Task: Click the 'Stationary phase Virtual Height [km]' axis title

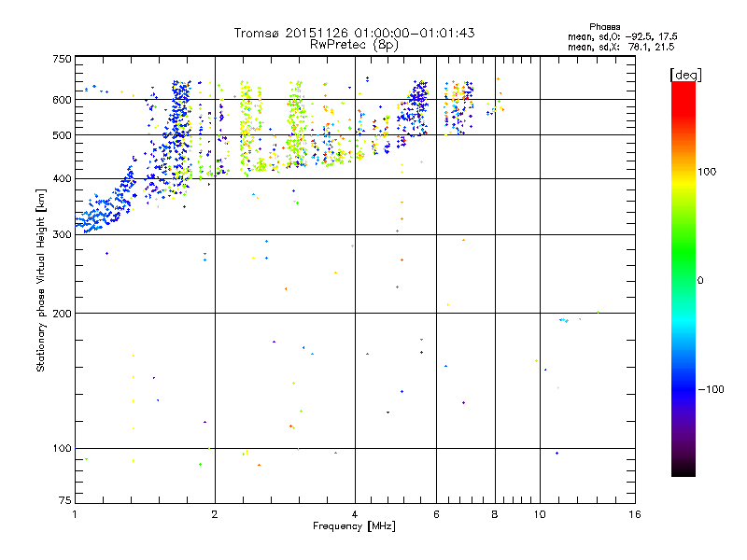Action: pyautogui.click(x=41, y=280)
